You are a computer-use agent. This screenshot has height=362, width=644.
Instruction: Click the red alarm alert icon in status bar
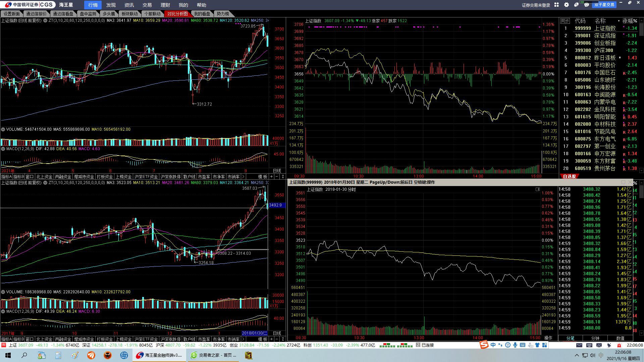pyautogui.click(x=619, y=345)
